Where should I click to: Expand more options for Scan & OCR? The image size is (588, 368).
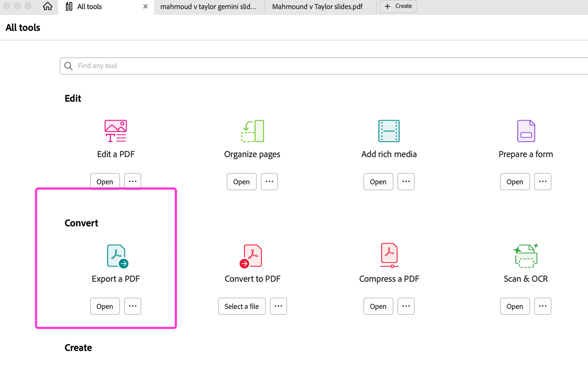[542, 306]
